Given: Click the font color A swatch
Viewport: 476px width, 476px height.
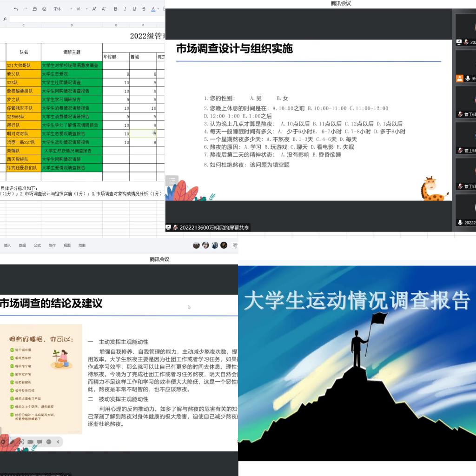Looking at the screenshot, I should pos(153,9).
